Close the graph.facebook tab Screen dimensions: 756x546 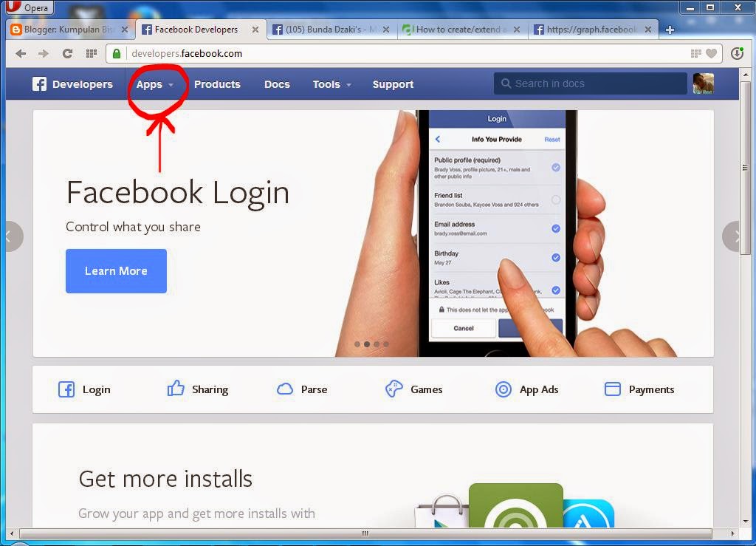648,30
